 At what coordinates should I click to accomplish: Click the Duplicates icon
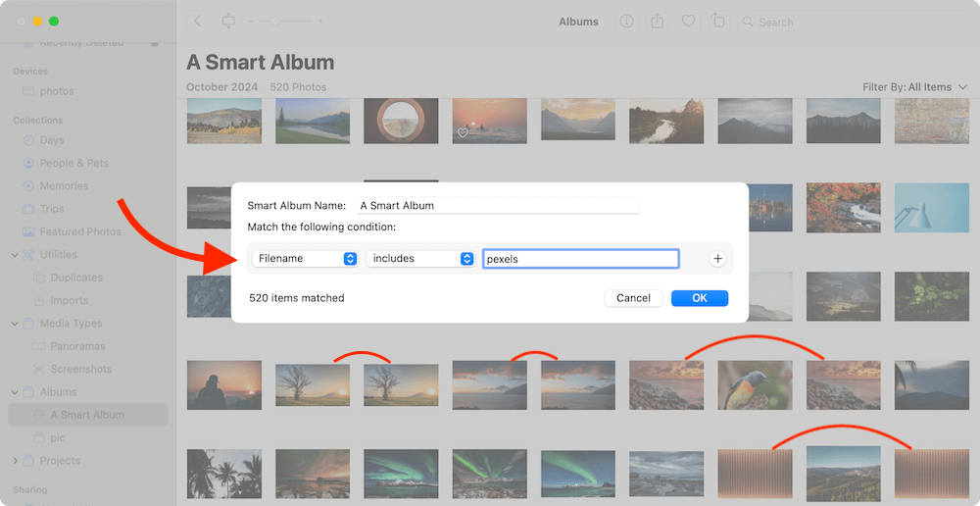(x=39, y=278)
